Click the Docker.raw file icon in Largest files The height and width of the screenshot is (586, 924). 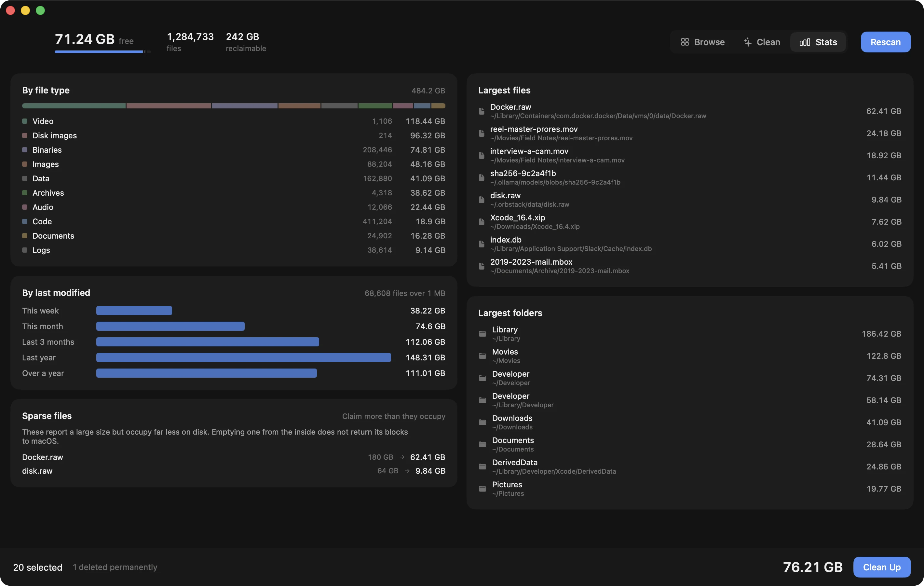[482, 111]
